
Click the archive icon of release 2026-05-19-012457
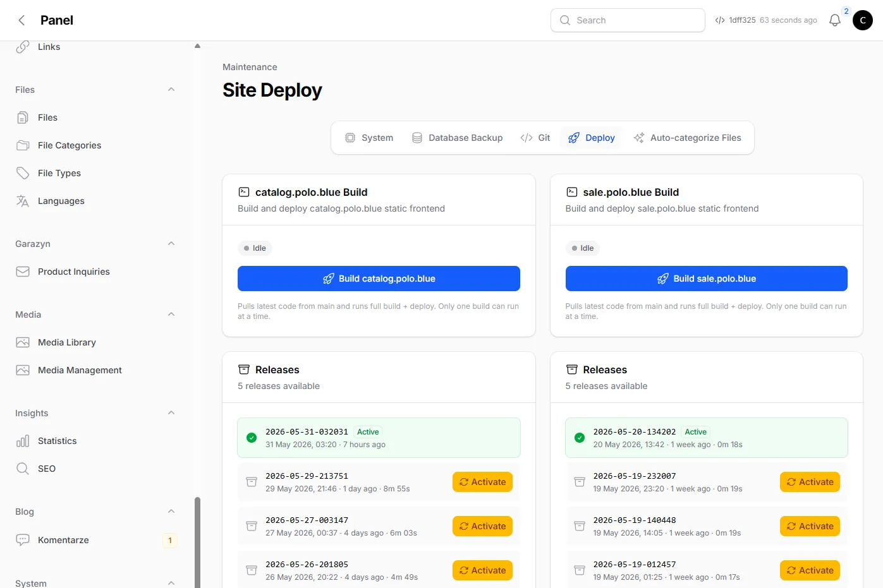pyautogui.click(x=579, y=570)
